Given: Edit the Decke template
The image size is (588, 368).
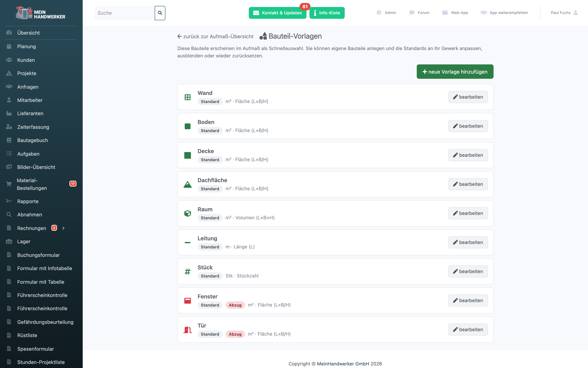Looking at the screenshot, I should pos(468,155).
